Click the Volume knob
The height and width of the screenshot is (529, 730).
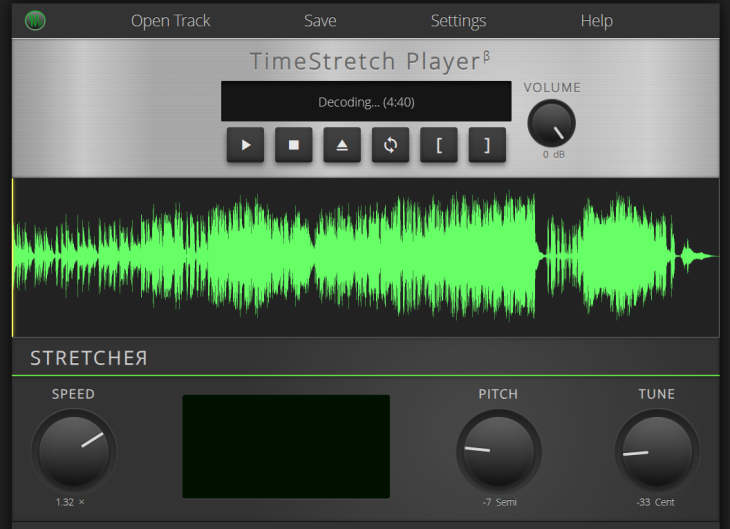click(552, 124)
